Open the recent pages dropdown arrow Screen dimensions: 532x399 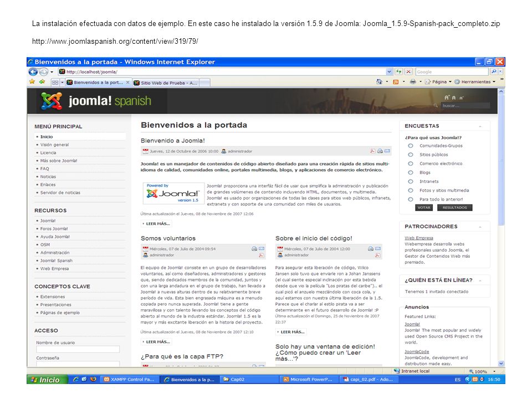[x=52, y=72]
